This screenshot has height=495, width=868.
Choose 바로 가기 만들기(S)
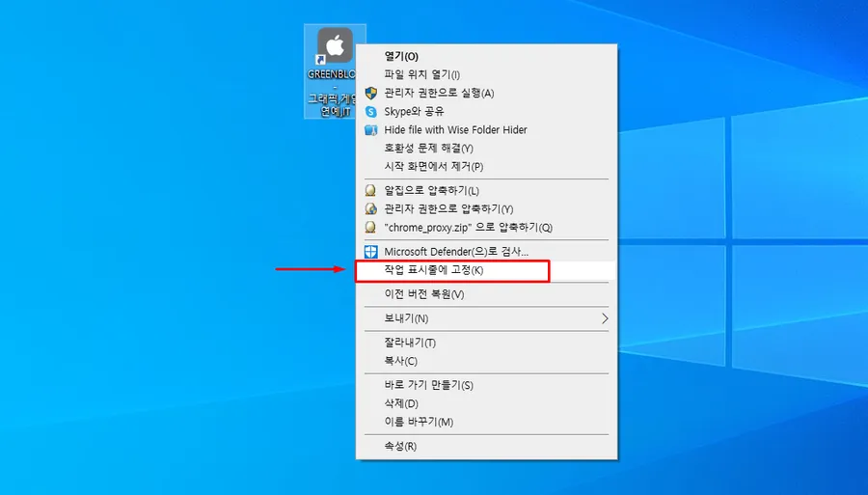486,385
